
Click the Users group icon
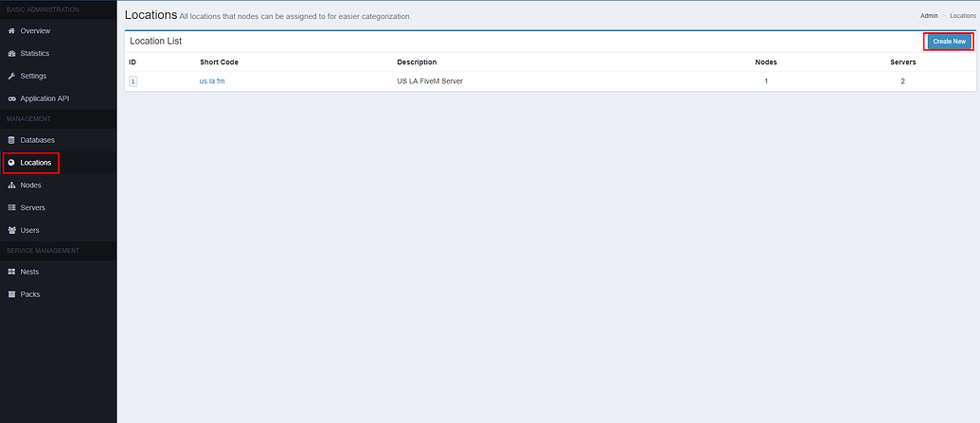[x=11, y=230]
